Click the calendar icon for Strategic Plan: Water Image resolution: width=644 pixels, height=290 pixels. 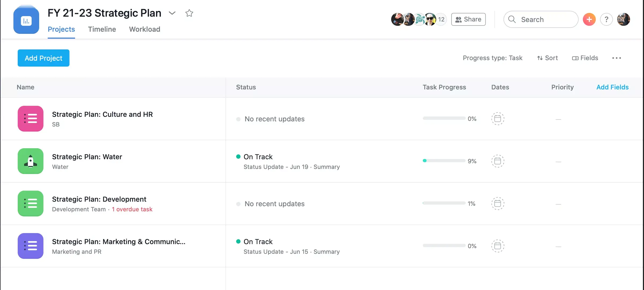click(498, 161)
